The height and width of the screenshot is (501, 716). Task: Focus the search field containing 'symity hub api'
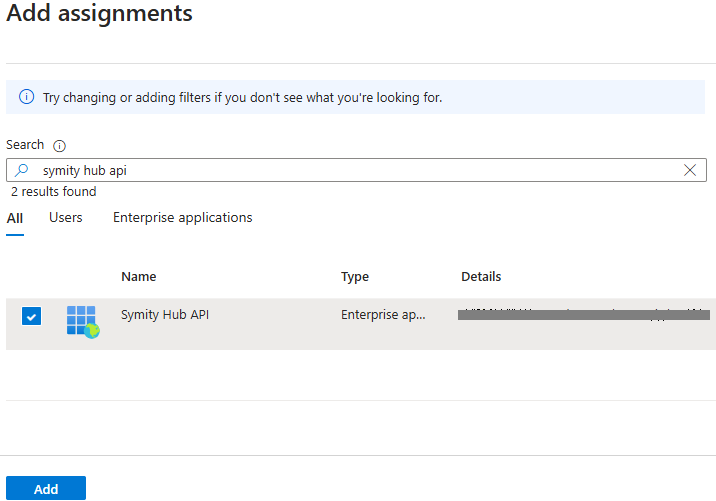click(x=350, y=170)
